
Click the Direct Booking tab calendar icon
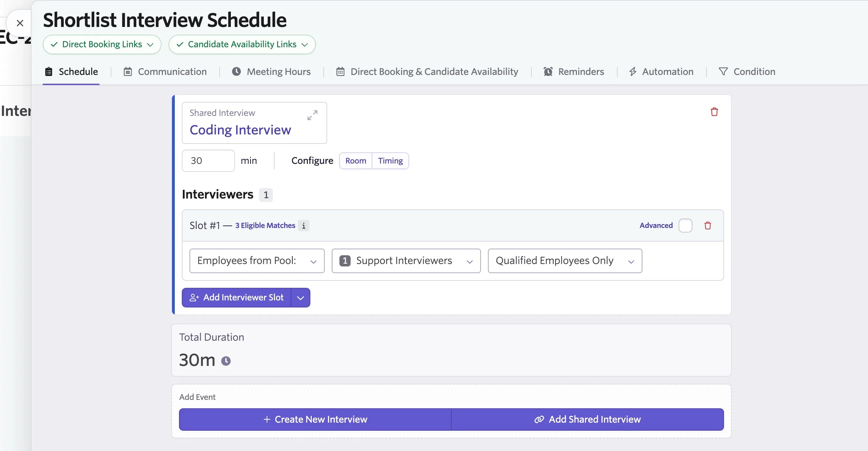coord(340,72)
